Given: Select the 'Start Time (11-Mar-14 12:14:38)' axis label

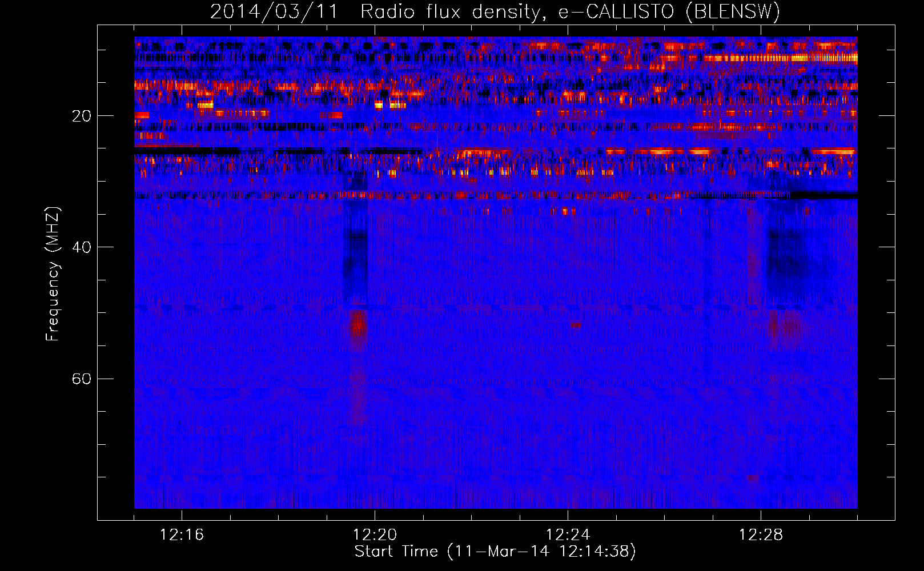Looking at the screenshot, I should 495,552.
